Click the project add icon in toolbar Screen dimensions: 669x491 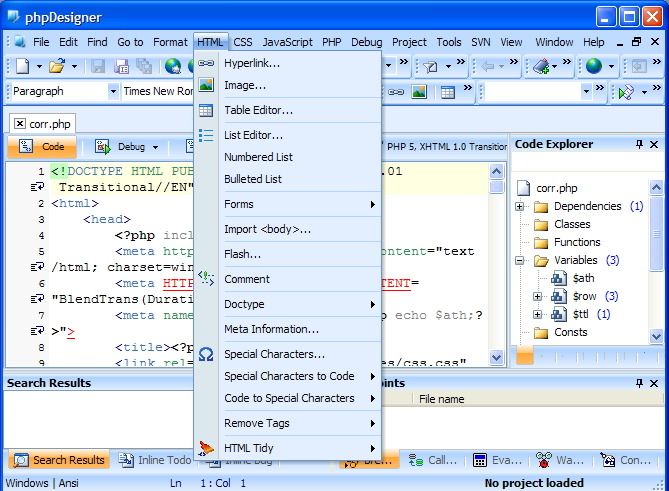point(541,66)
